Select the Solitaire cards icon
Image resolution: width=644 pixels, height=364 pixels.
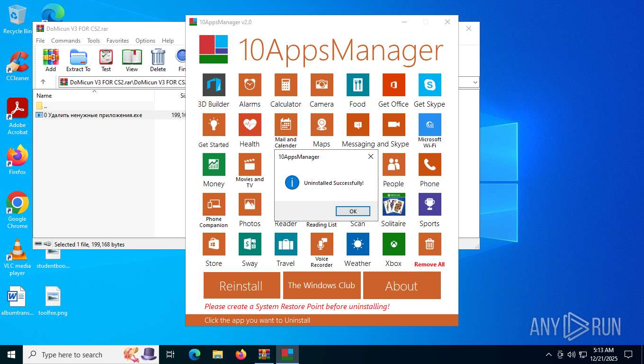[x=394, y=204]
